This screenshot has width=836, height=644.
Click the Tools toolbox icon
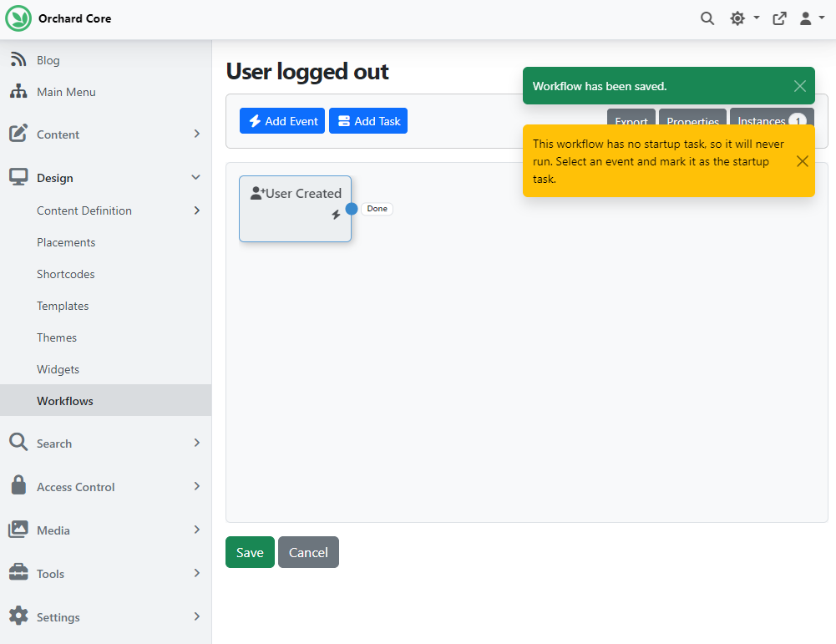[18, 572]
